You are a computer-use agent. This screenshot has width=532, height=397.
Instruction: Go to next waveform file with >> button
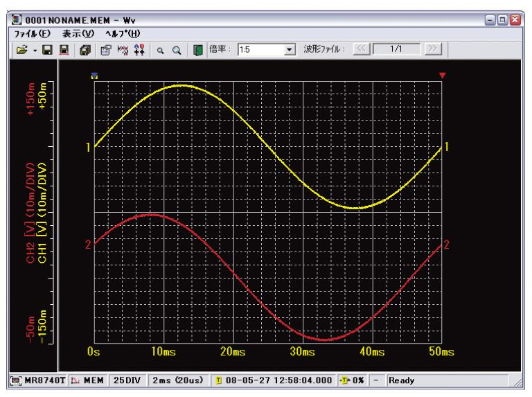(x=432, y=49)
